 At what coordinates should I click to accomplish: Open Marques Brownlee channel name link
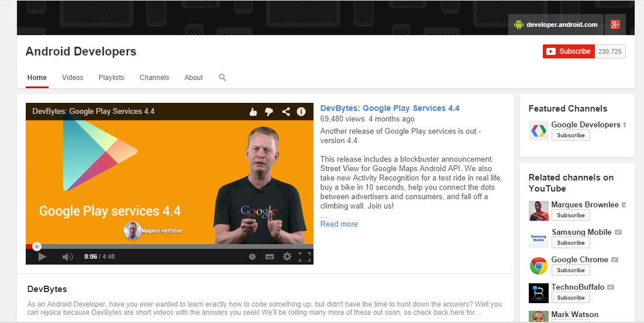pyautogui.click(x=585, y=204)
